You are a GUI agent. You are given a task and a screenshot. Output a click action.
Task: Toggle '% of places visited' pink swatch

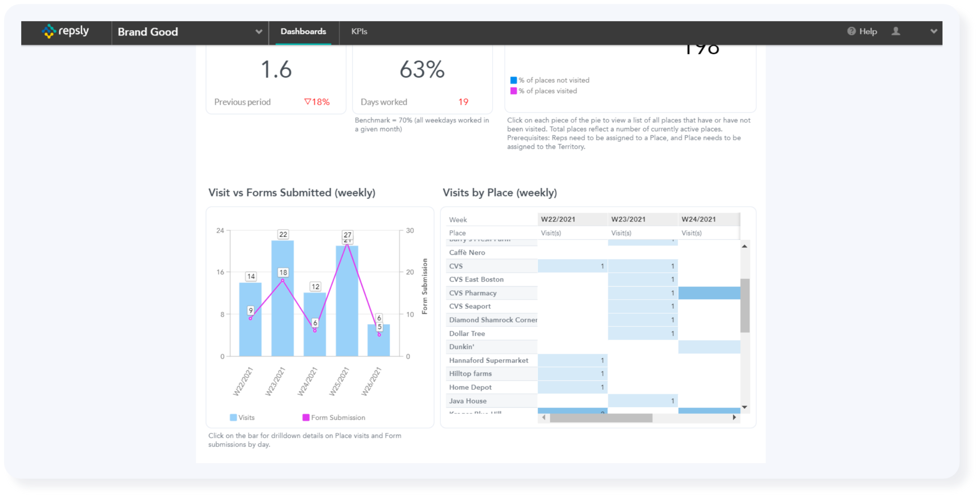[513, 91]
